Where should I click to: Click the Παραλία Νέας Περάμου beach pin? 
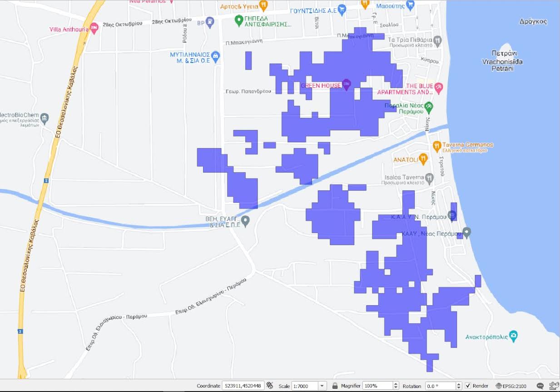tap(429, 108)
